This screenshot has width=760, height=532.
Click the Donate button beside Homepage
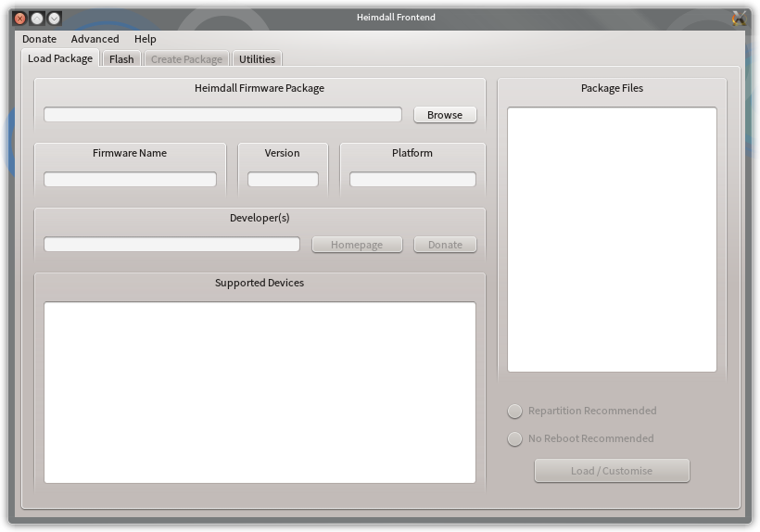point(445,245)
